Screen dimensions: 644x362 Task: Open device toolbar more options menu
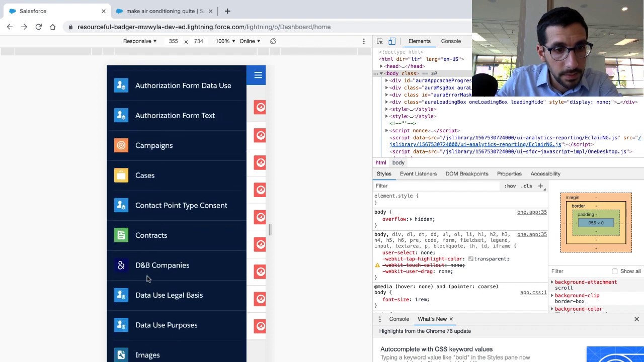(x=364, y=41)
